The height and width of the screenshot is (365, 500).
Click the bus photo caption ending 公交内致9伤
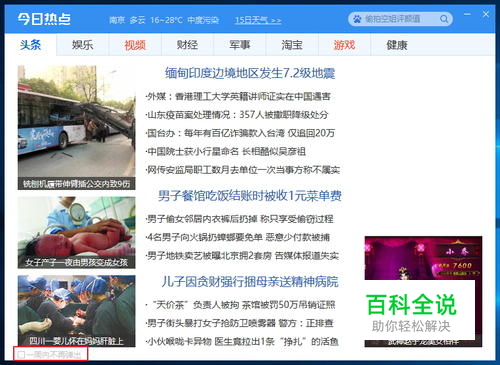(x=77, y=184)
